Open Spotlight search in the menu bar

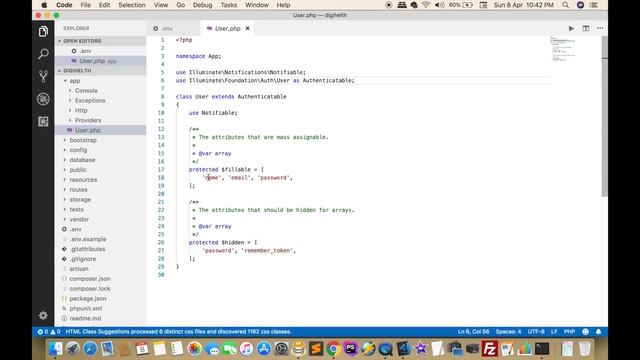pyautogui.click(x=565, y=5)
